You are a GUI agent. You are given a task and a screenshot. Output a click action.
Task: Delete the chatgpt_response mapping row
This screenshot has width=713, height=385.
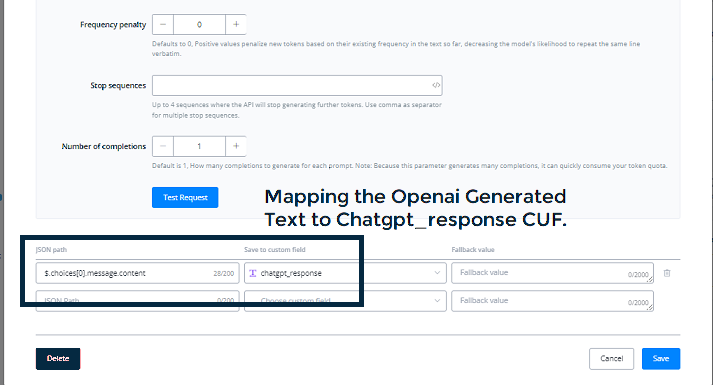[667, 273]
